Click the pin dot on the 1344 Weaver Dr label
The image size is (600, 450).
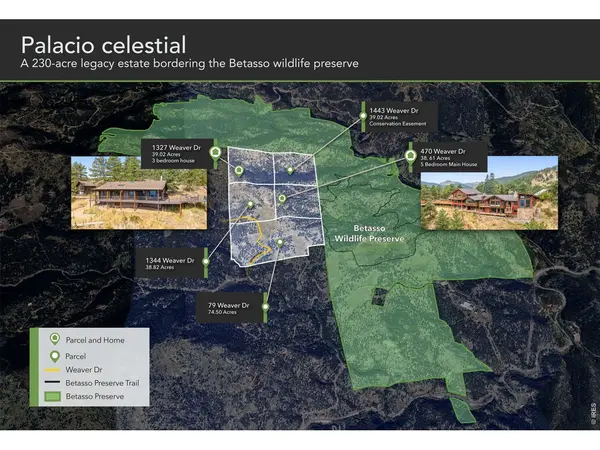[x=206, y=262]
